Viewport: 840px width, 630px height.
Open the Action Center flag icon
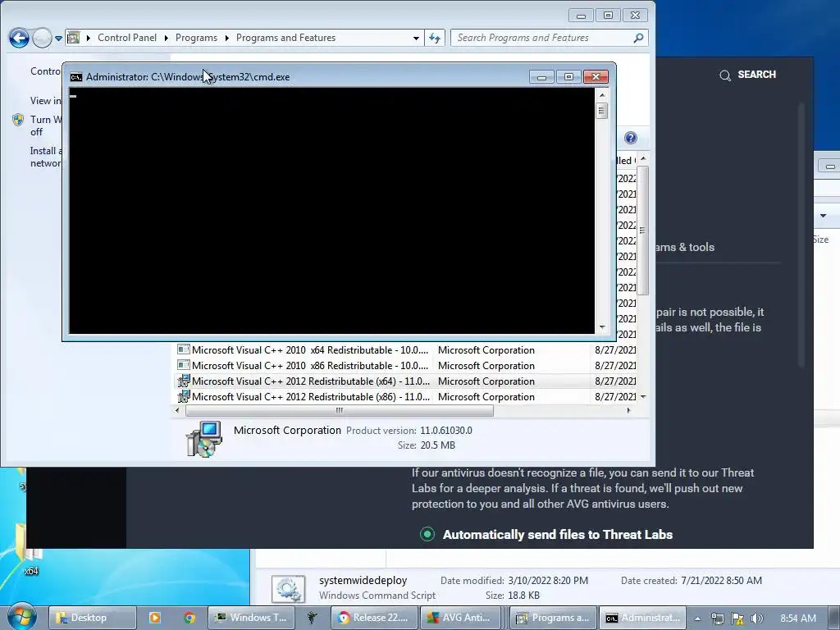(x=737, y=619)
